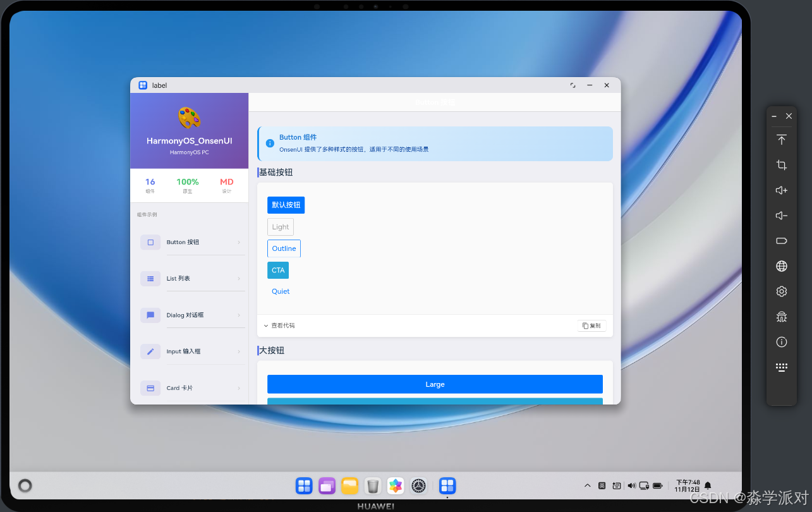Image resolution: width=812 pixels, height=512 pixels.
Task: Open the Input 输入框 sidebar entry
Action: [190, 351]
